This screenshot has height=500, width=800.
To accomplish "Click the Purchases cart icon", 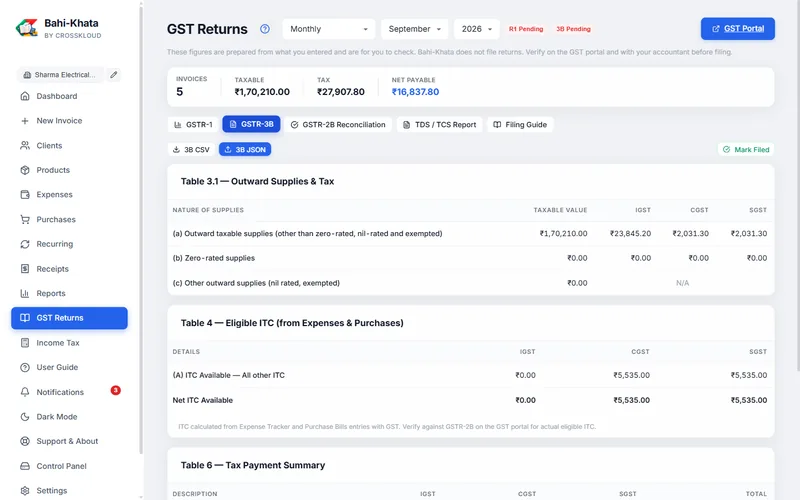I will 24,219.
